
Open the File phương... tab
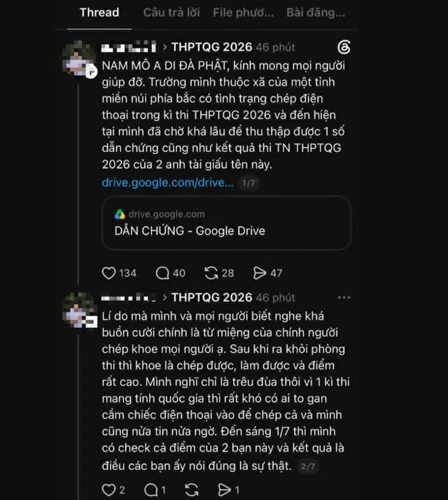tap(244, 13)
